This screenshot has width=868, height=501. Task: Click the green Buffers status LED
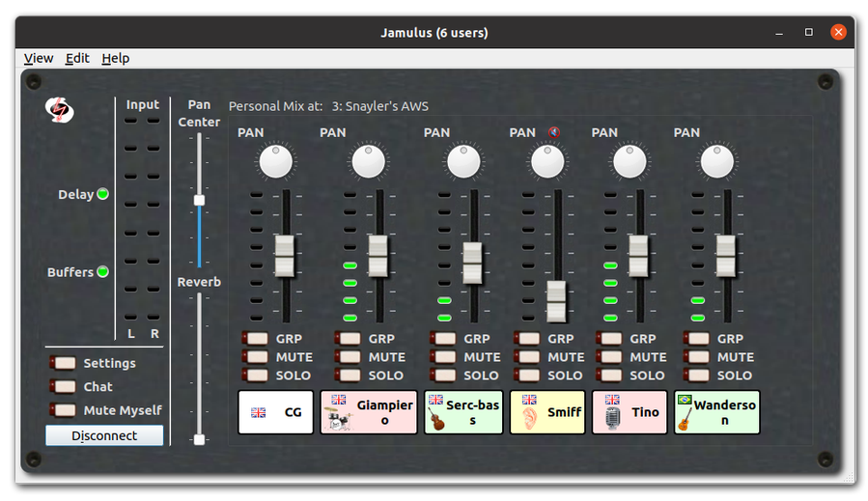coord(103,272)
